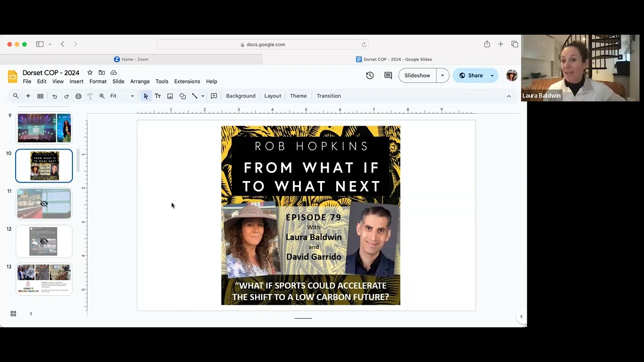Insert an image from toolbar
This screenshot has height=362, width=644.
point(170,96)
